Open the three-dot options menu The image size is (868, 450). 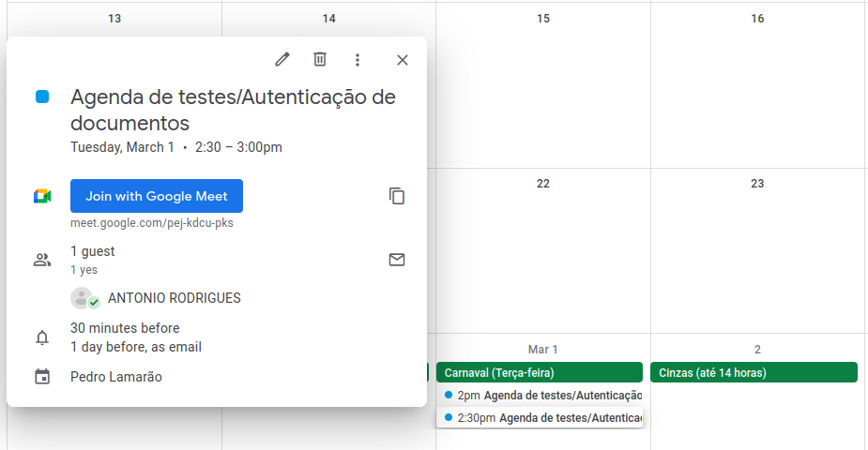(358, 60)
